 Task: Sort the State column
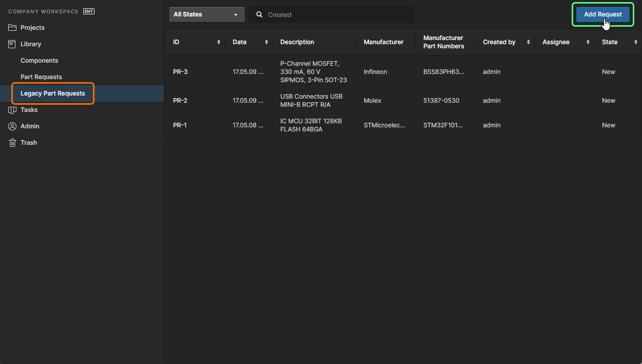coord(635,42)
